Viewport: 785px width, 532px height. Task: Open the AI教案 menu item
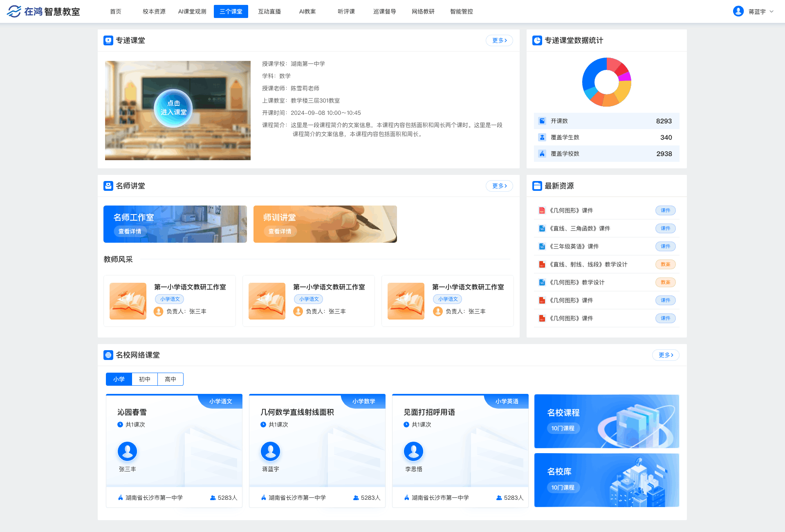[x=308, y=11]
